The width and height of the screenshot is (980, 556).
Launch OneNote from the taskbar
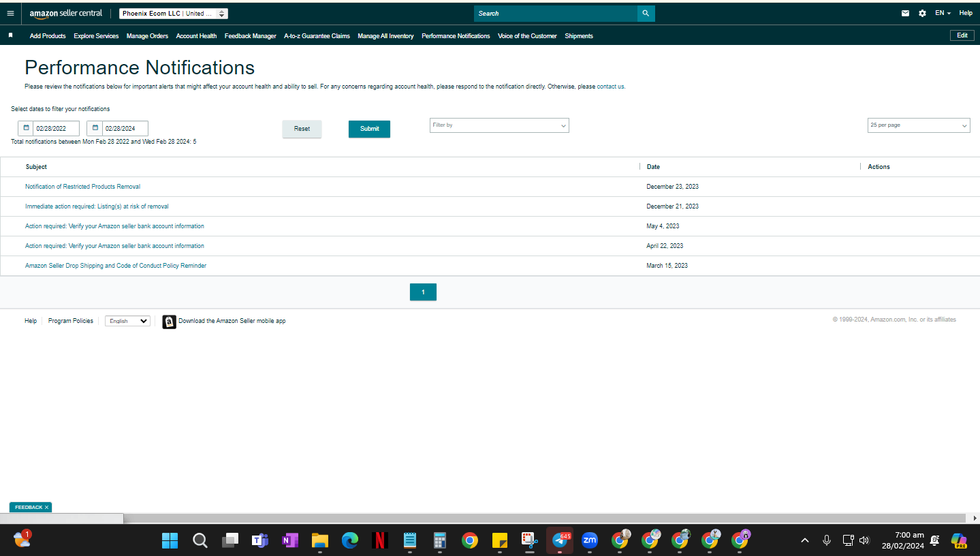pos(290,541)
